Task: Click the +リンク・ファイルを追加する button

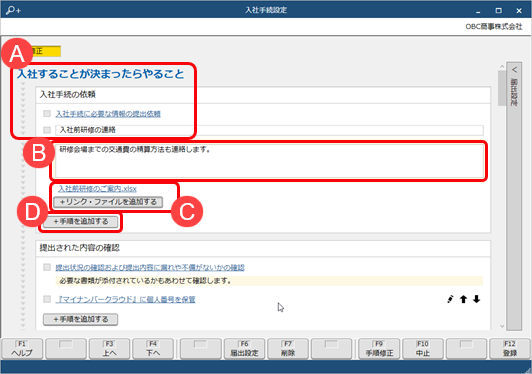Action: tap(108, 202)
